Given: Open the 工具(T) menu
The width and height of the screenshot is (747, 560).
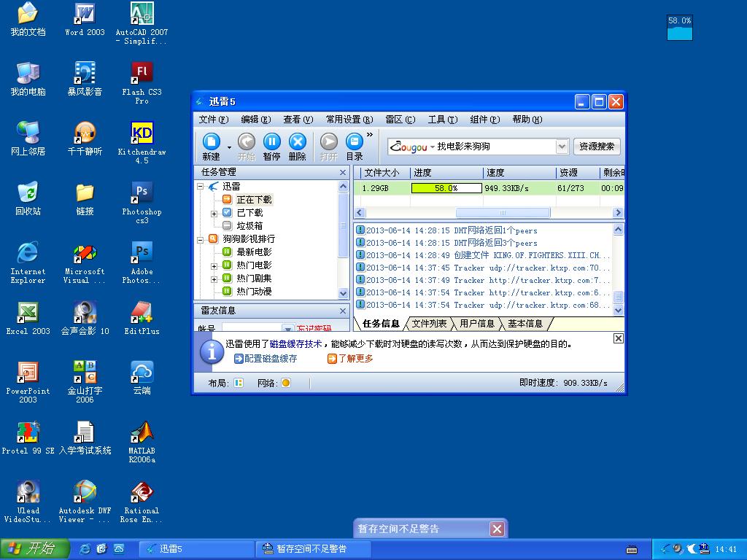Looking at the screenshot, I should [x=443, y=120].
